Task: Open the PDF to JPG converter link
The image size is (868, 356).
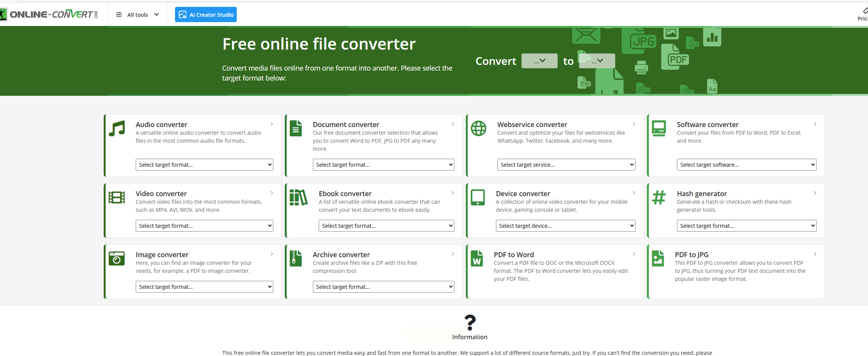Action: pos(692,255)
